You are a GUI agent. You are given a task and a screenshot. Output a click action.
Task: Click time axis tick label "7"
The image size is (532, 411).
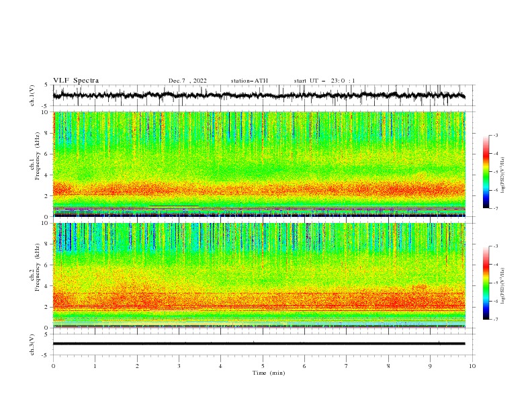click(x=347, y=366)
